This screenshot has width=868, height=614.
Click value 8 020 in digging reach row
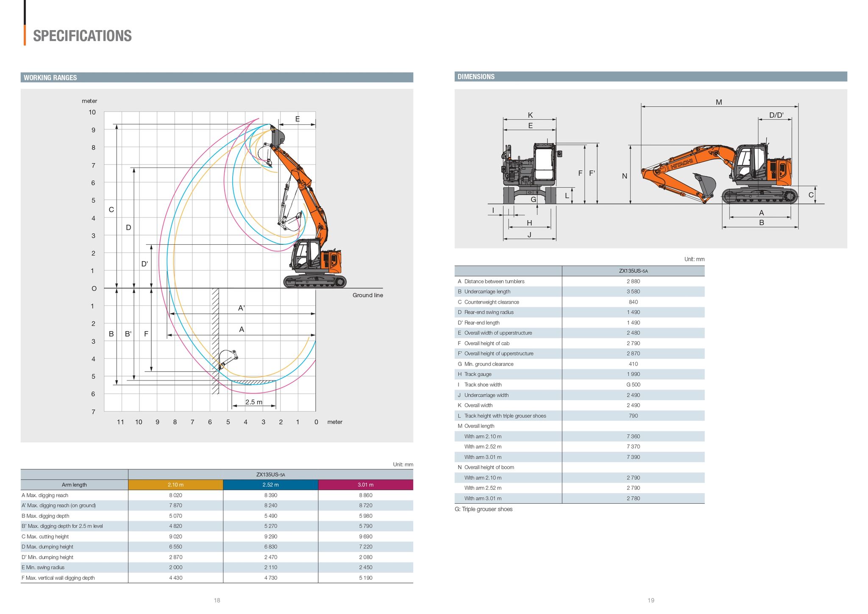click(x=175, y=495)
